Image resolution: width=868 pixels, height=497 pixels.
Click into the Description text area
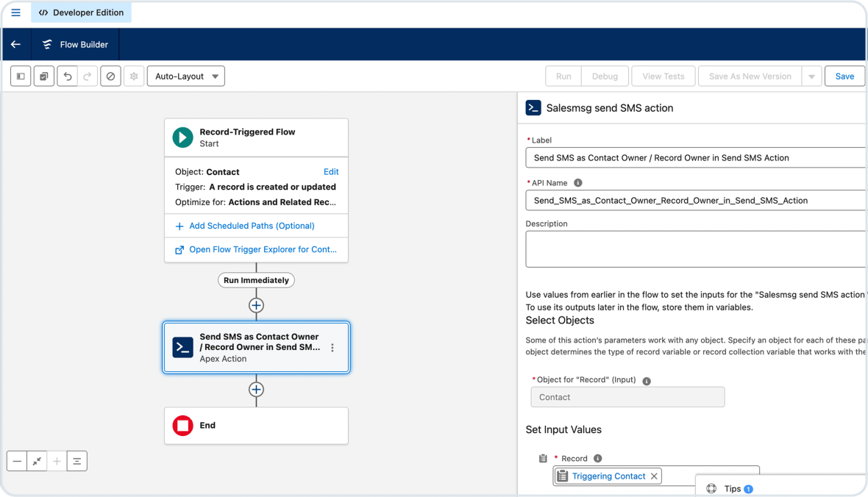(696, 249)
